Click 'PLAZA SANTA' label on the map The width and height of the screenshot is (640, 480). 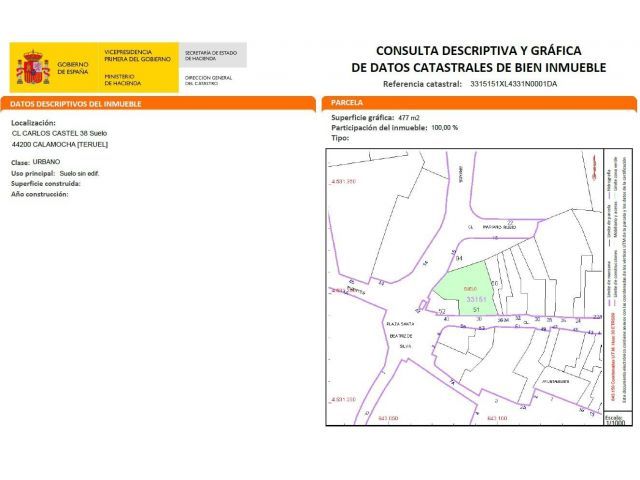[x=400, y=324]
